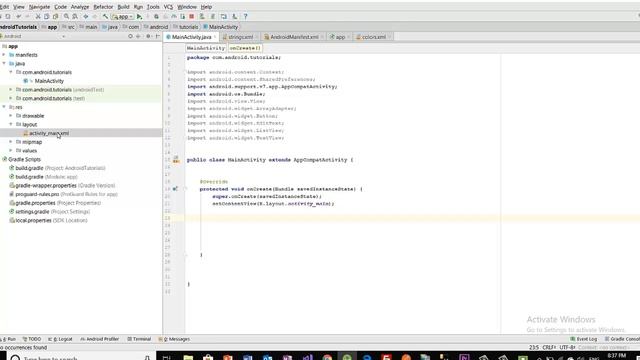Screen dimensions: 640x360
Task: Open the Logcat tool window
Action: (x=60, y=339)
